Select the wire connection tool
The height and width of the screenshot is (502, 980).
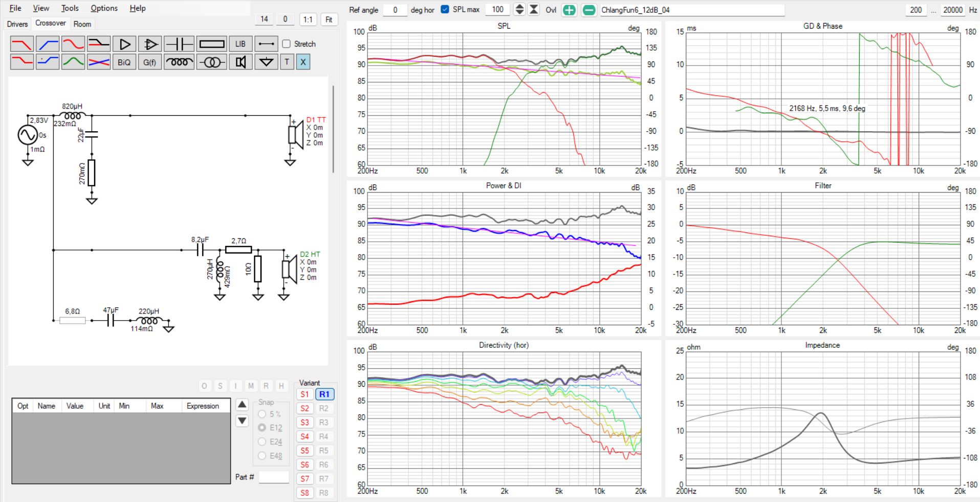click(266, 44)
